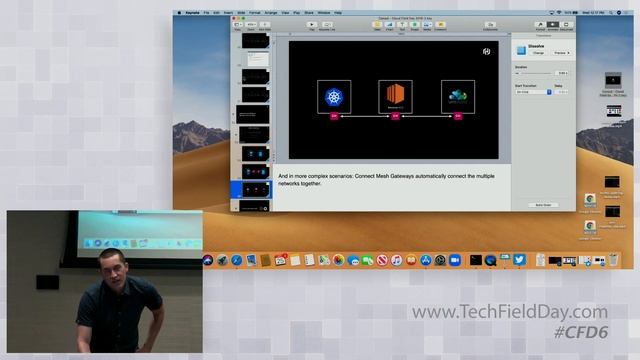Adjust the transition Duration slider

click(x=533, y=73)
